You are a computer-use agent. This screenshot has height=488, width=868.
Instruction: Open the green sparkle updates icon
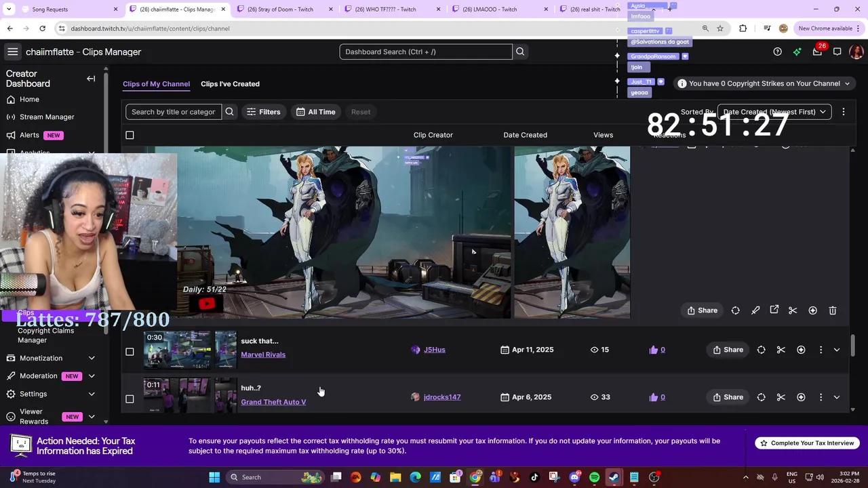tap(797, 52)
